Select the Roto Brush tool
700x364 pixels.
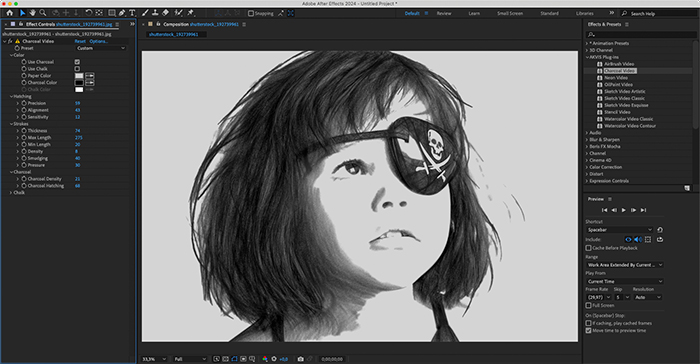click(179, 13)
